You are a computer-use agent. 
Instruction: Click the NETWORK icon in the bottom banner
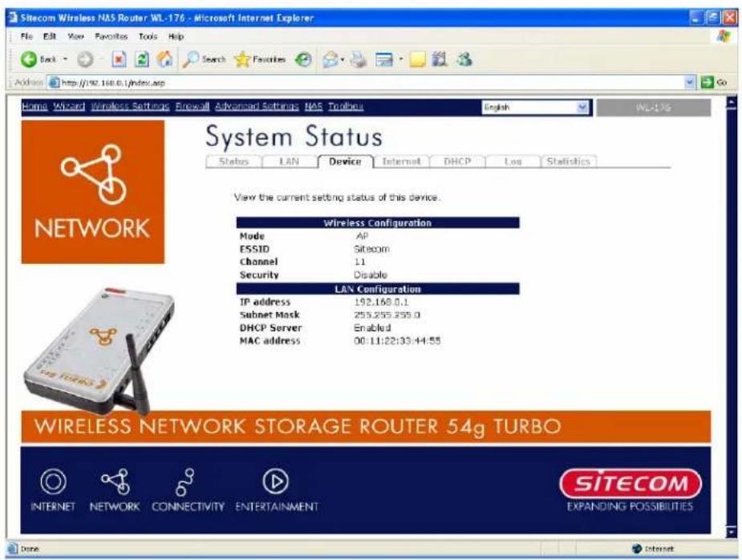pyautogui.click(x=115, y=481)
